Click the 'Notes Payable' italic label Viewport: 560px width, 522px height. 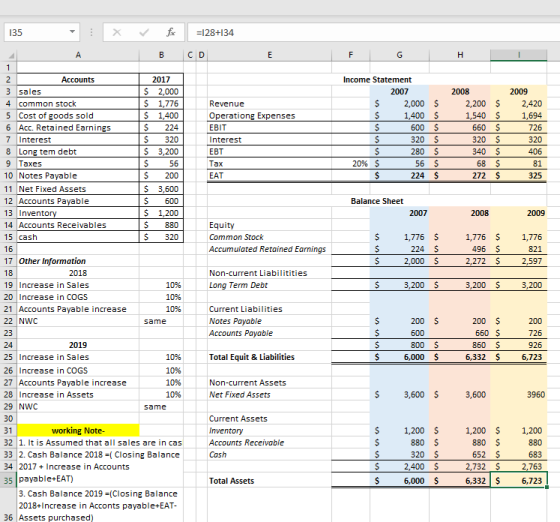(x=235, y=321)
